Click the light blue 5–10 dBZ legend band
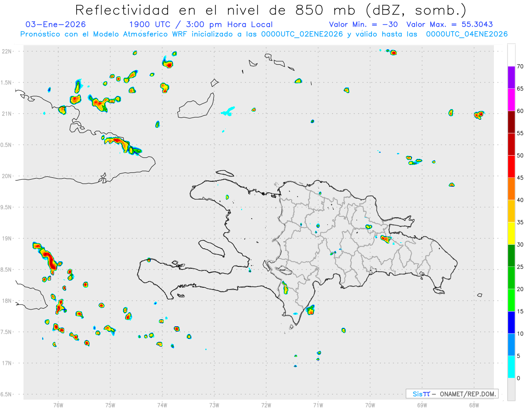The width and height of the screenshot is (532, 411). 512,345
